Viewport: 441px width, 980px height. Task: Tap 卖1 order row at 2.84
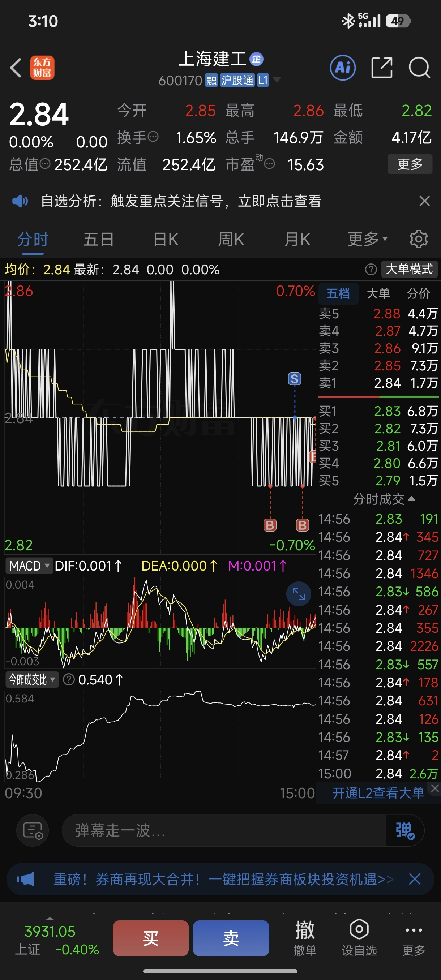[x=378, y=383]
